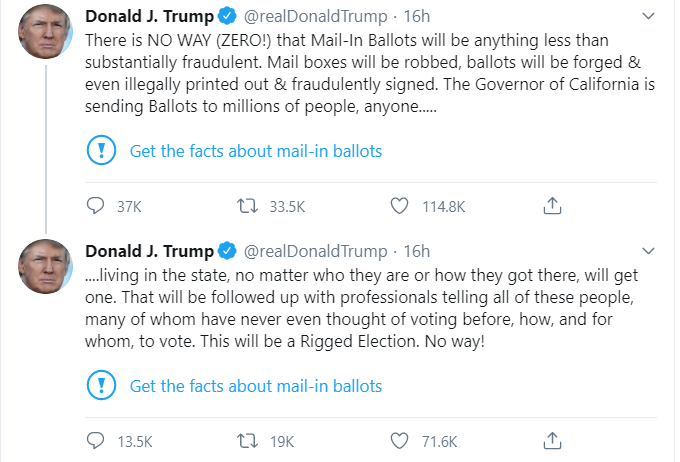The height and width of the screenshot is (462, 680).
Task: Click the profile picture on second tweet
Action: coord(45,266)
